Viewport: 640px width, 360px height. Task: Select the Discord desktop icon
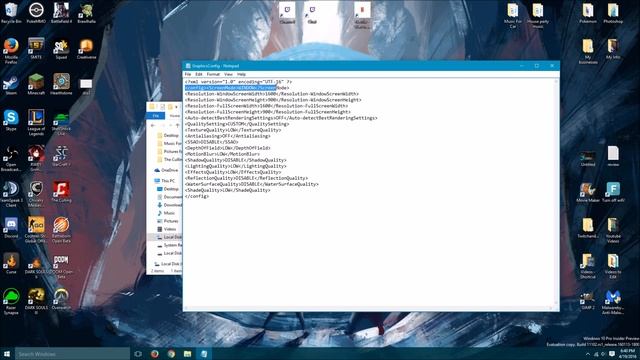coord(11,228)
